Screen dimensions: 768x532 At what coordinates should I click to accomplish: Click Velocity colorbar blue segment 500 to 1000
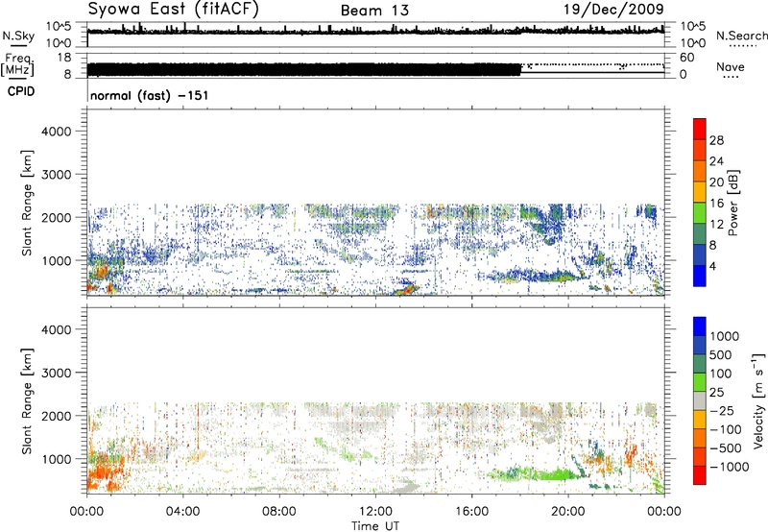[x=700, y=345]
